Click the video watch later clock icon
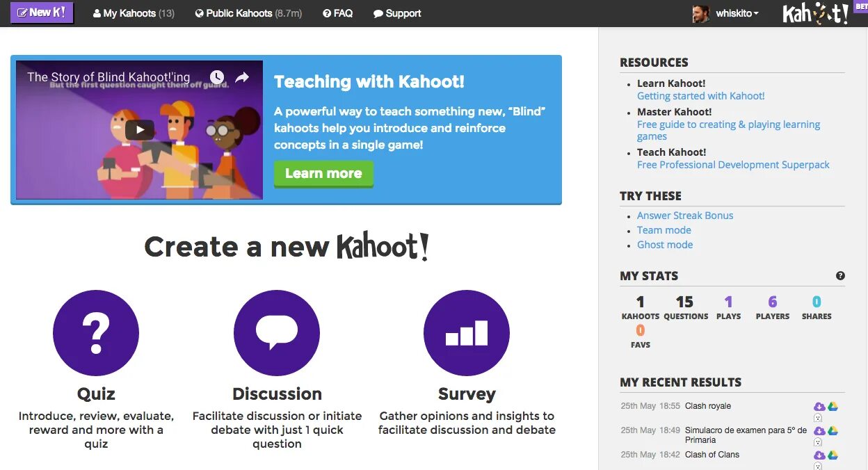This screenshot has height=470, width=868. pyautogui.click(x=217, y=77)
